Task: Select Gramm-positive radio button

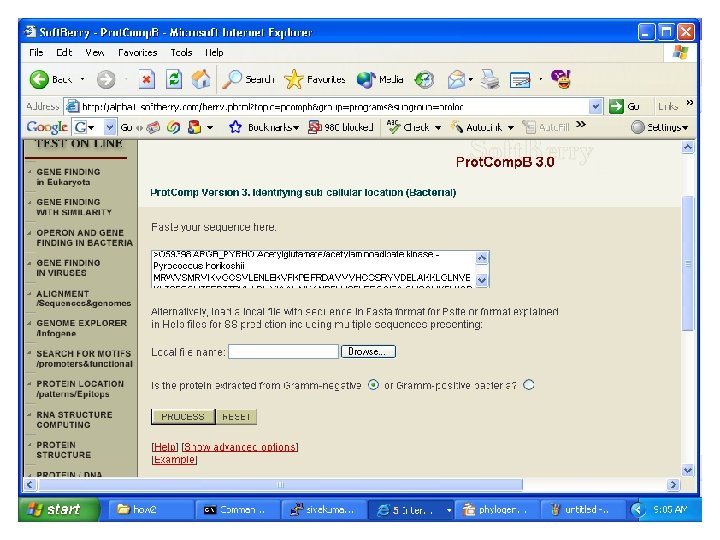Action: [529, 385]
